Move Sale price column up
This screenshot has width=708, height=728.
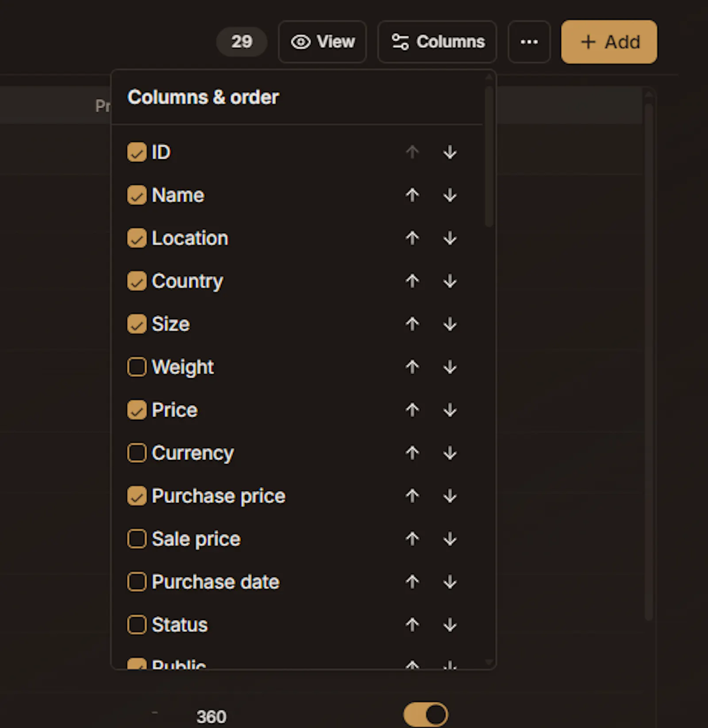click(412, 538)
